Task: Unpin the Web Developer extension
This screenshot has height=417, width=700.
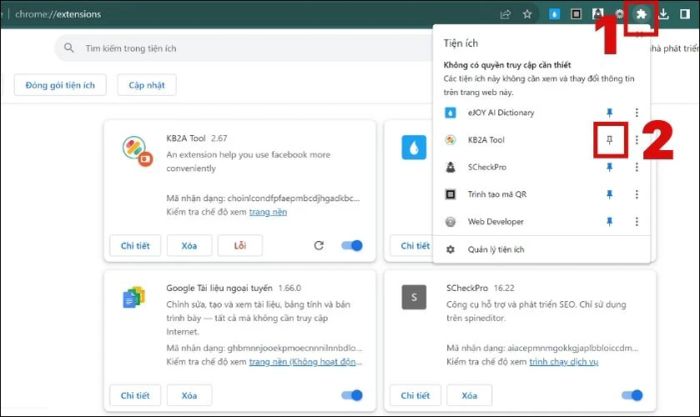Action: tap(609, 222)
